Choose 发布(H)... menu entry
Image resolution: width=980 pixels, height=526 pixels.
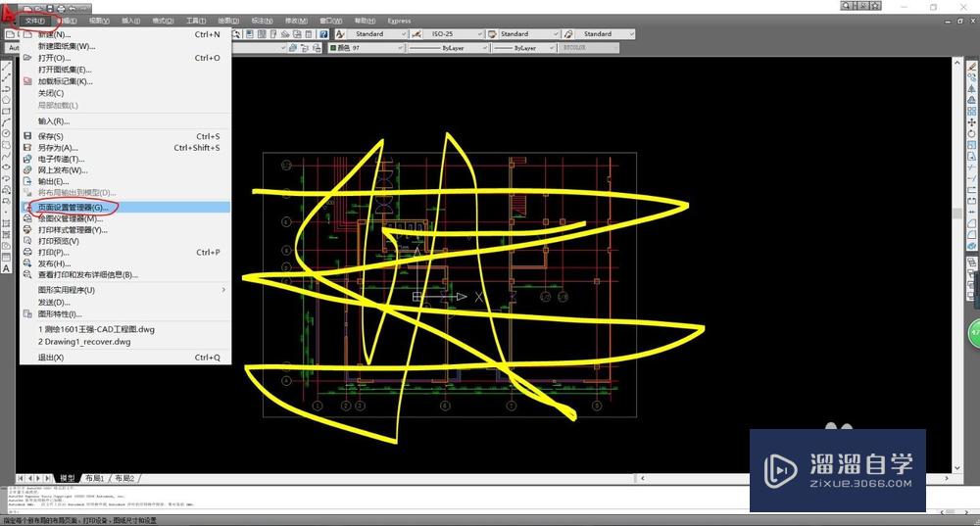pos(125,263)
